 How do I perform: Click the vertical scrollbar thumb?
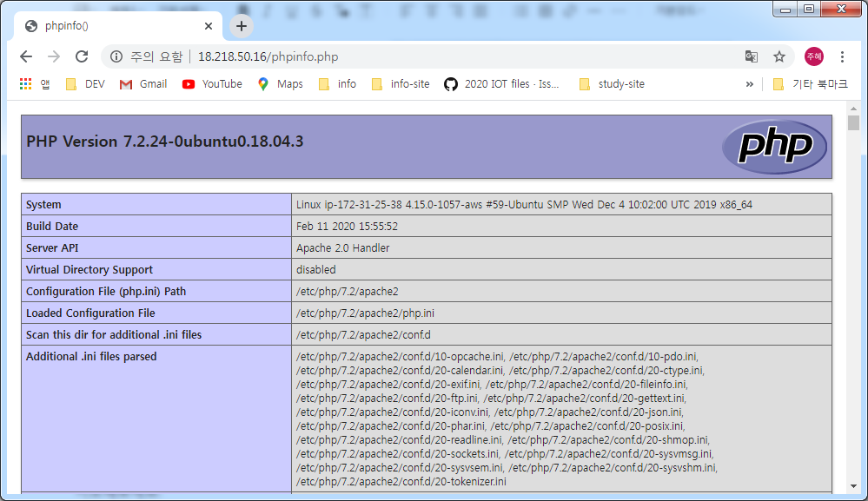tap(853, 122)
